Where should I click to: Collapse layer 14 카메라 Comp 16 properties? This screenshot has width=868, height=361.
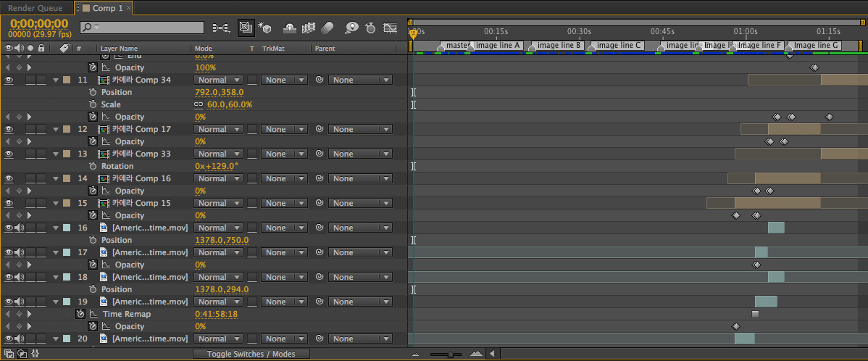pyautogui.click(x=56, y=178)
